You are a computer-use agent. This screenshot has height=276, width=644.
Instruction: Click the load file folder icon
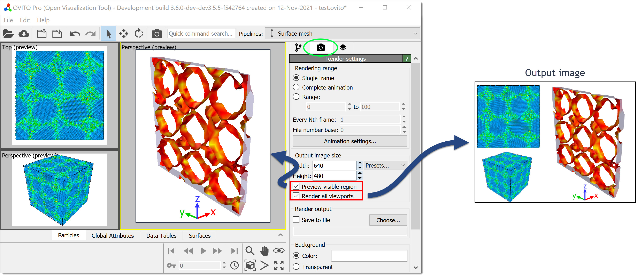(8, 34)
